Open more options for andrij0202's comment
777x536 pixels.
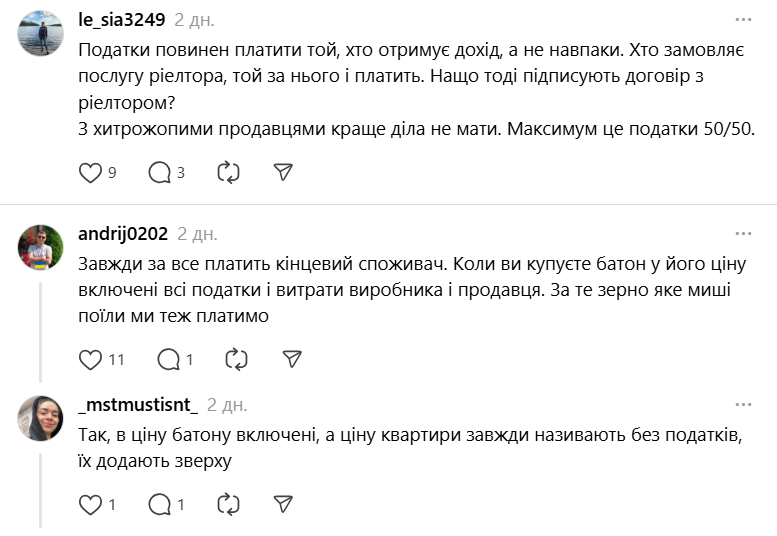pos(743,234)
